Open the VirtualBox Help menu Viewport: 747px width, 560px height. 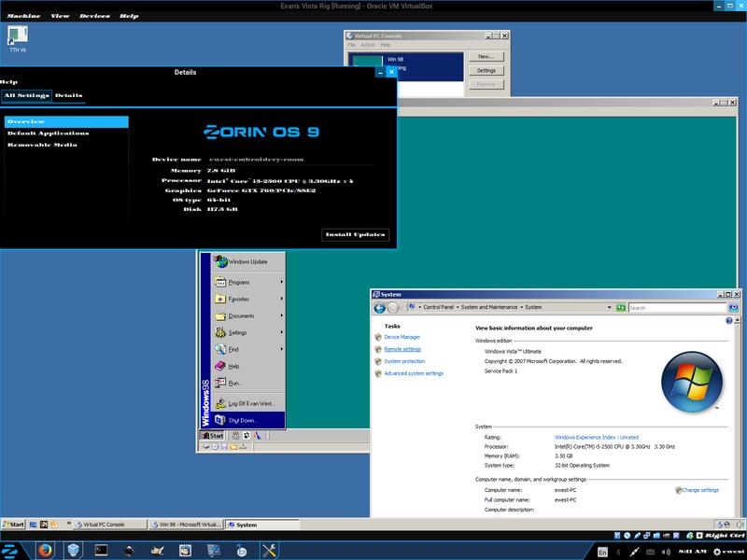[x=129, y=16]
